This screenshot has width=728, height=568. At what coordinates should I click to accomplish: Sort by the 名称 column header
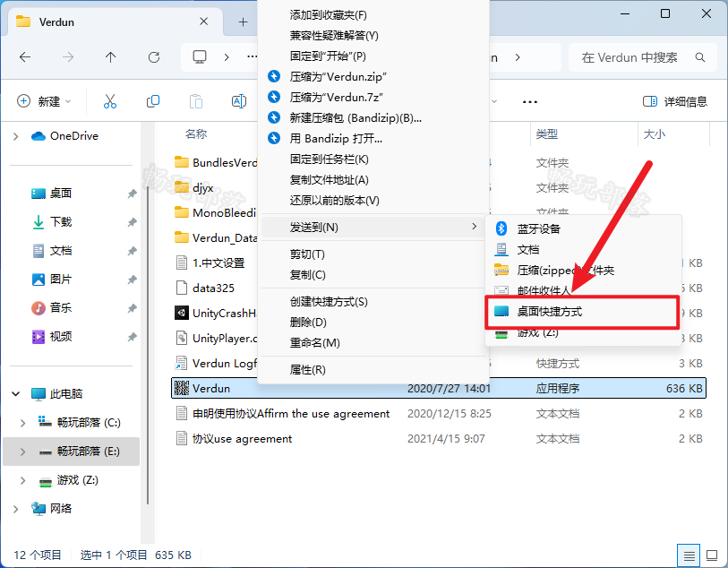(196, 134)
